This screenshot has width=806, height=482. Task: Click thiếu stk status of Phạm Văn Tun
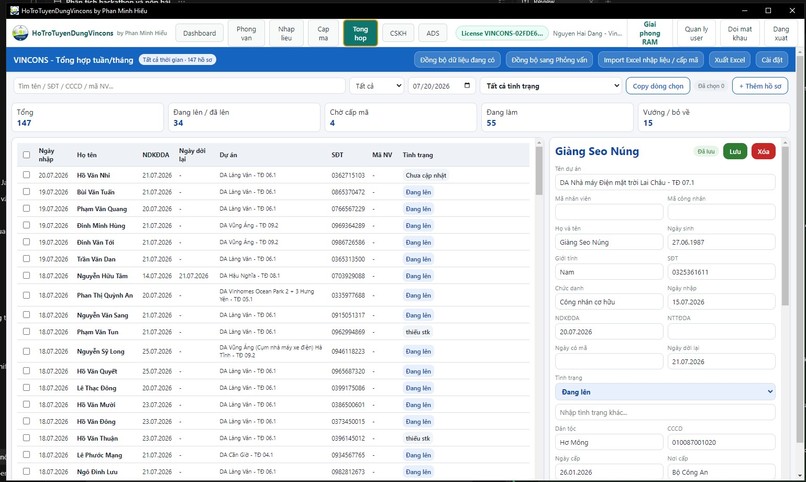(417, 332)
